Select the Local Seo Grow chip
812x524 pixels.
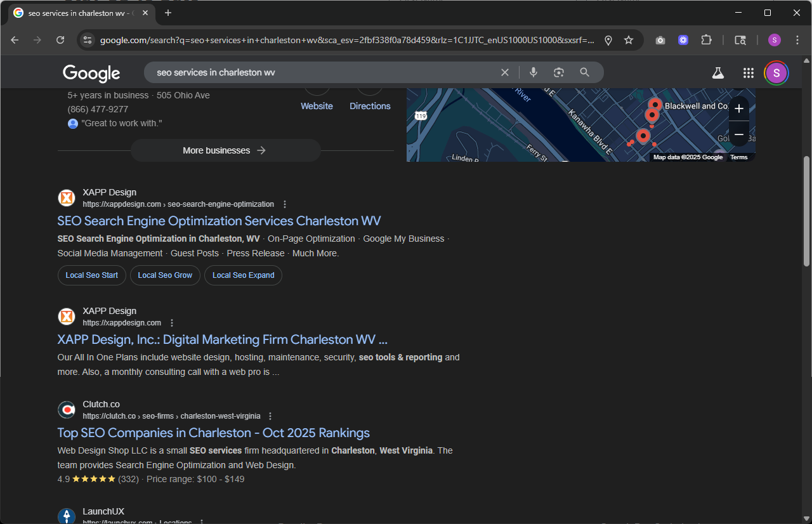point(165,275)
